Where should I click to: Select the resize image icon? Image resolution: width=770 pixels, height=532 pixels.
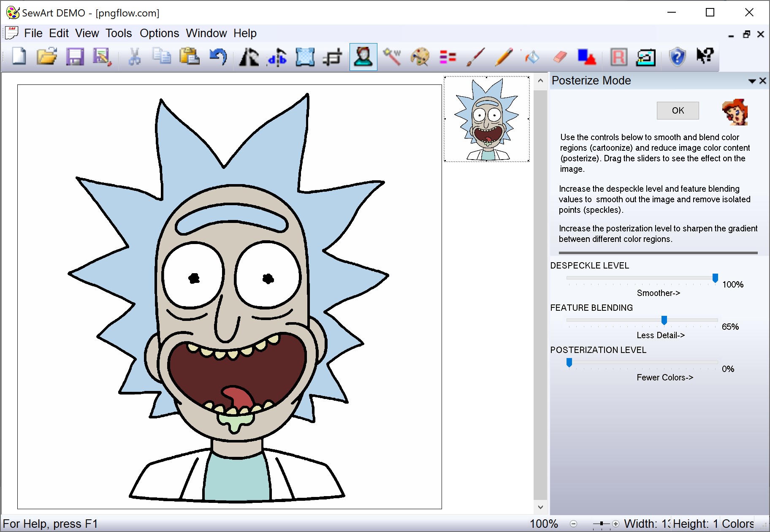[305, 57]
